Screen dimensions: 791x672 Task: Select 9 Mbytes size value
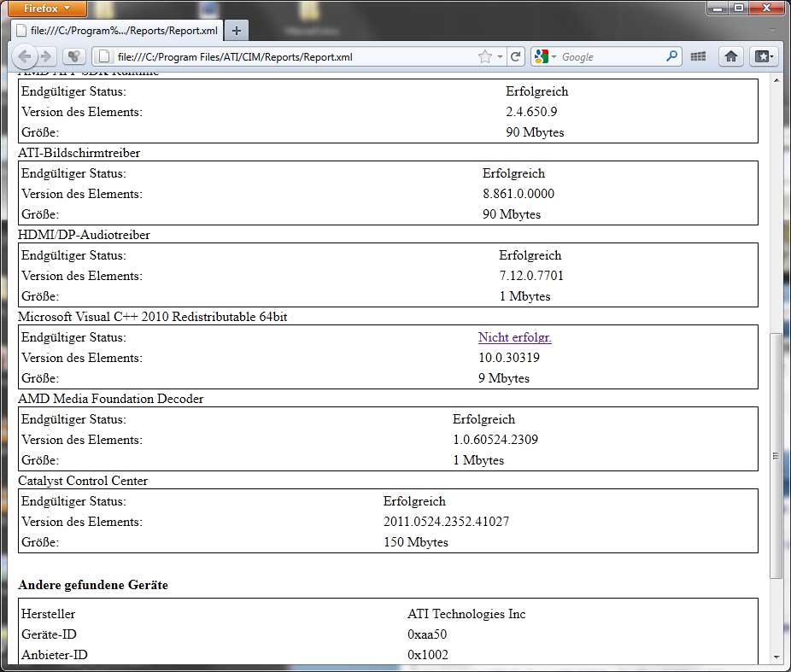(504, 378)
